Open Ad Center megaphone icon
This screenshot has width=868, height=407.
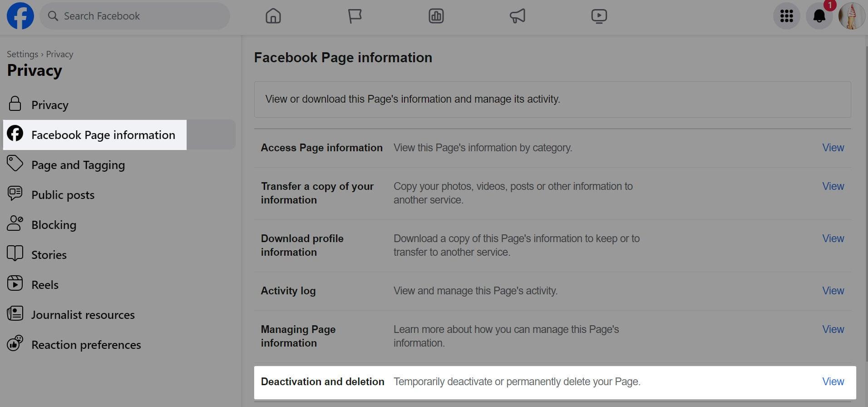coord(518,16)
